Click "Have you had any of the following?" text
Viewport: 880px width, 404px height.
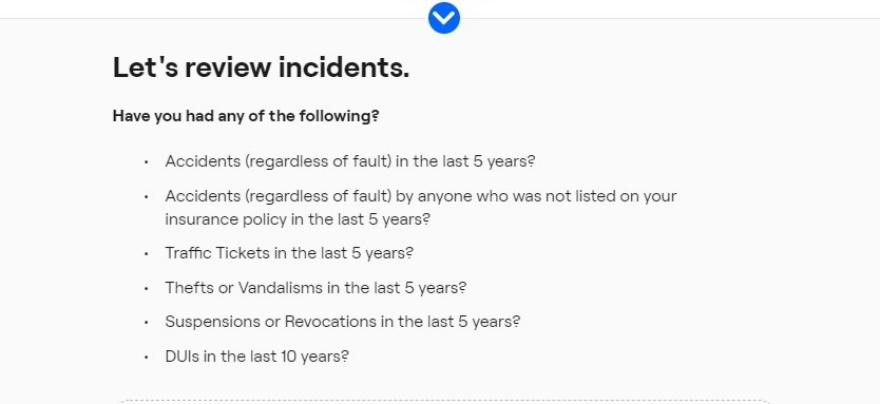click(246, 116)
